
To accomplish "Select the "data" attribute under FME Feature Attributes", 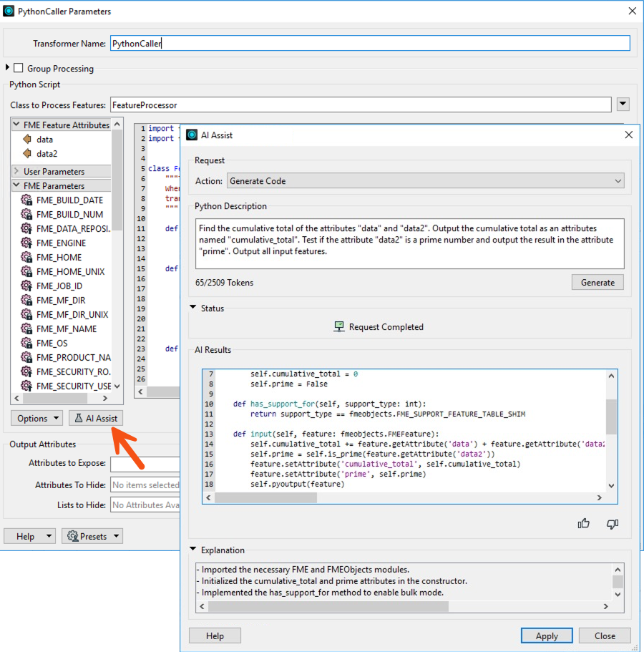I will (x=43, y=139).
